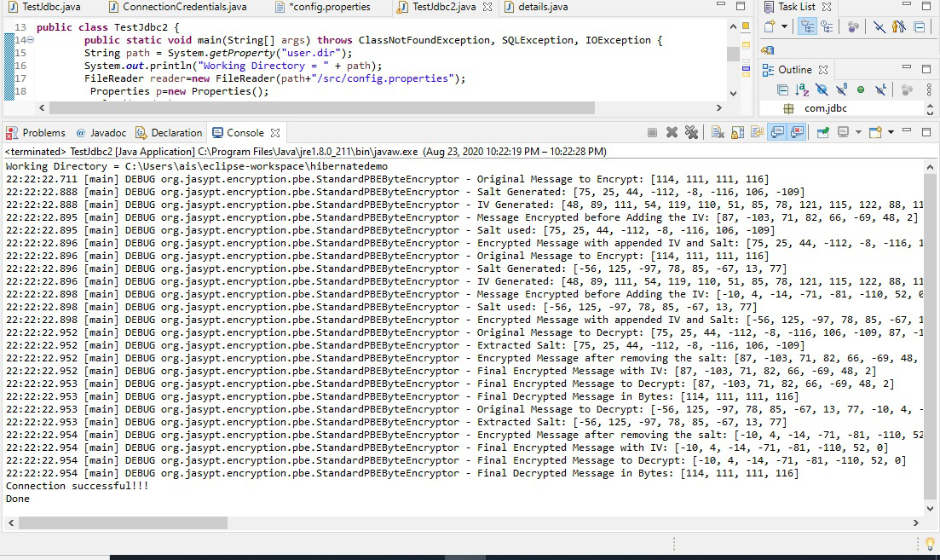The image size is (940, 560).
Task: Toggle Hide Static Fields and Methods
Action: pos(842,90)
